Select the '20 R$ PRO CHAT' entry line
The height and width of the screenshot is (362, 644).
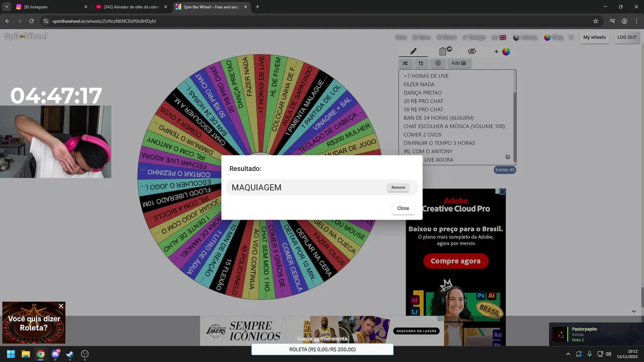423,101
